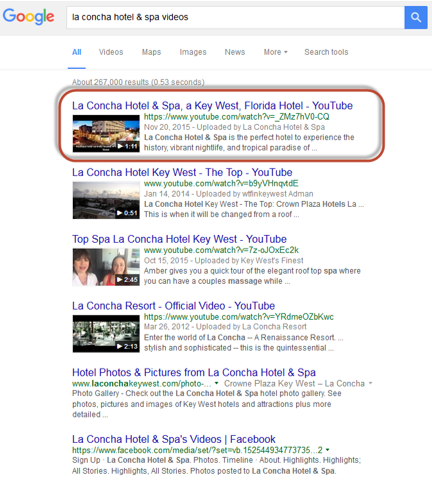This screenshot has height=486, width=432.
Task: Open La Concha Resort - Official Video link
Action: point(173,306)
